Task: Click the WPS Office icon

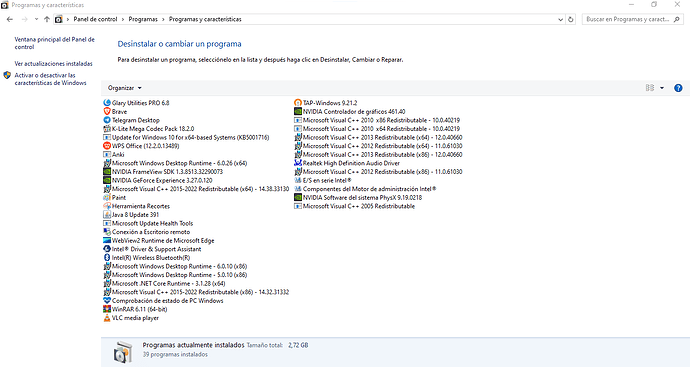Action: point(106,146)
